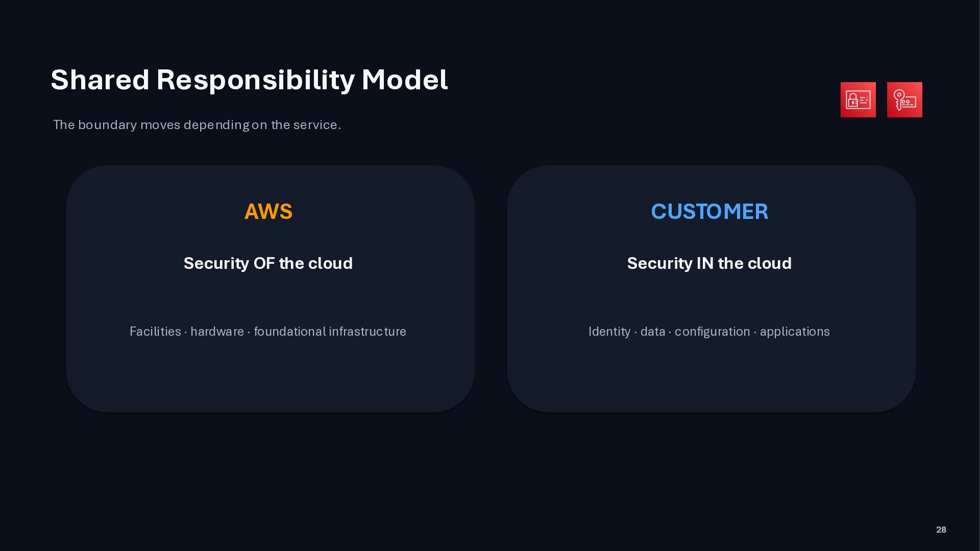Select the AWS card's empty lower area

click(x=270, y=378)
